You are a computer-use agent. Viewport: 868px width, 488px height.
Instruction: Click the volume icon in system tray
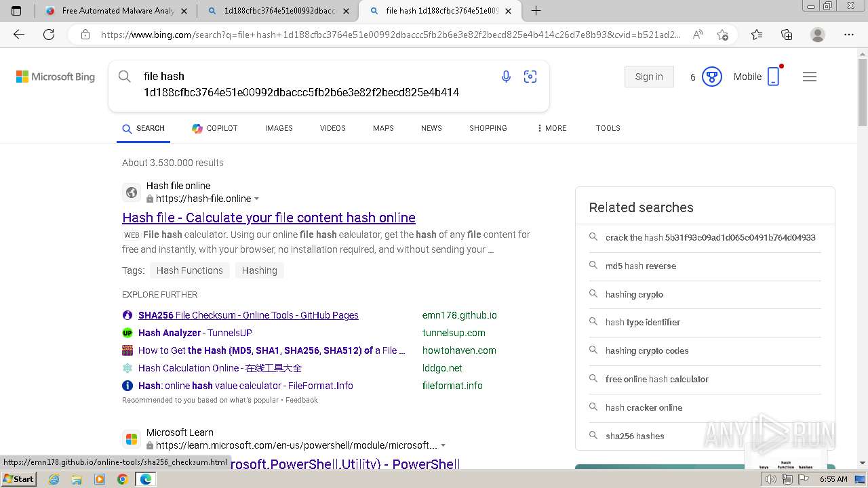click(770, 479)
